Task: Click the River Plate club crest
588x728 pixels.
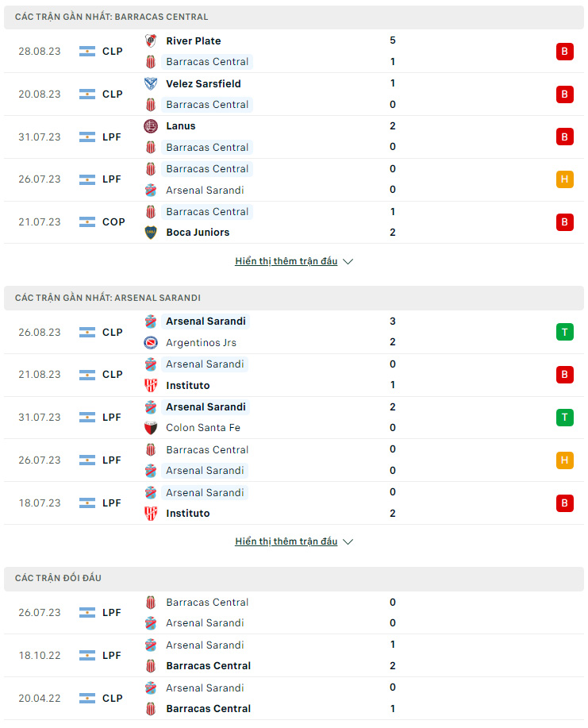Action: [x=150, y=40]
